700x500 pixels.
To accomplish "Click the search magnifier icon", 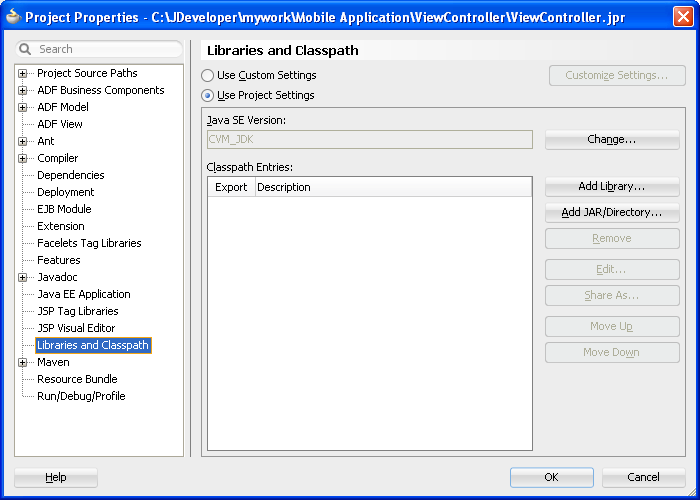I will 25,49.
